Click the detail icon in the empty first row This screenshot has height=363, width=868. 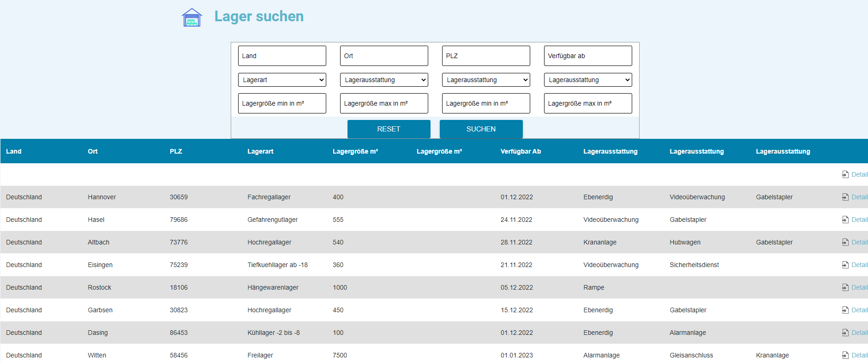pyautogui.click(x=845, y=174)
